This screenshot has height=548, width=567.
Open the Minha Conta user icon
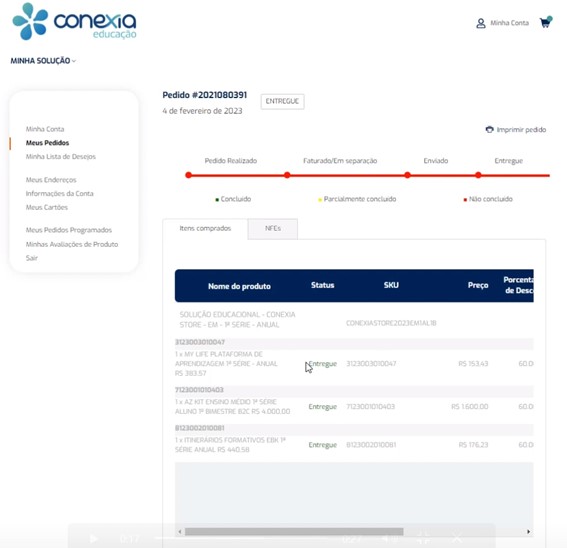pyautogui.click(x=481, y=24)
